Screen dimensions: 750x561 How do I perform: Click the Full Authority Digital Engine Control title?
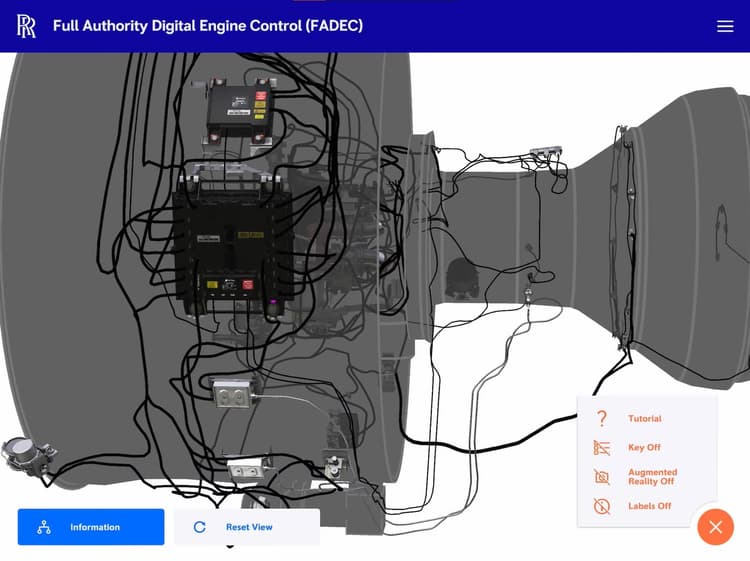coord(208,26)
